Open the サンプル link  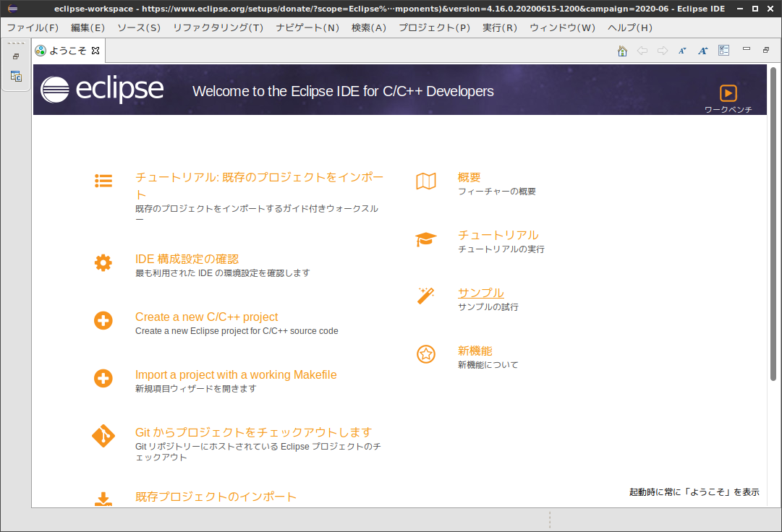481,293
